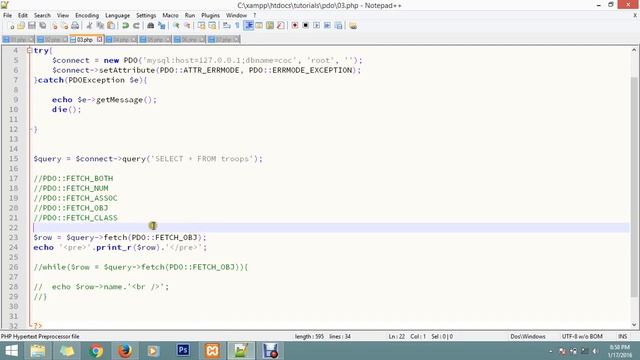
Task: Click the //PDO::FETCH_ASSOC comment line
Action: [76, 198]
